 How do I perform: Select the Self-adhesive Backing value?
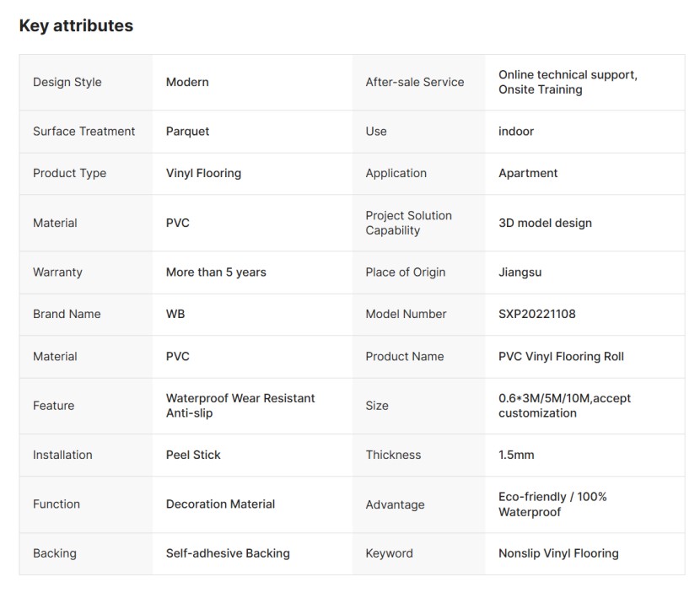(228, 553)
